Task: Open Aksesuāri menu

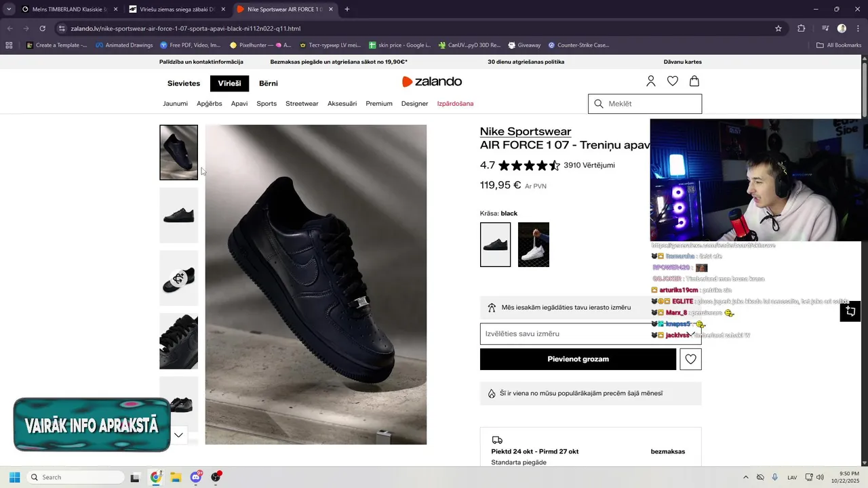Action: (x=342, y=104)
